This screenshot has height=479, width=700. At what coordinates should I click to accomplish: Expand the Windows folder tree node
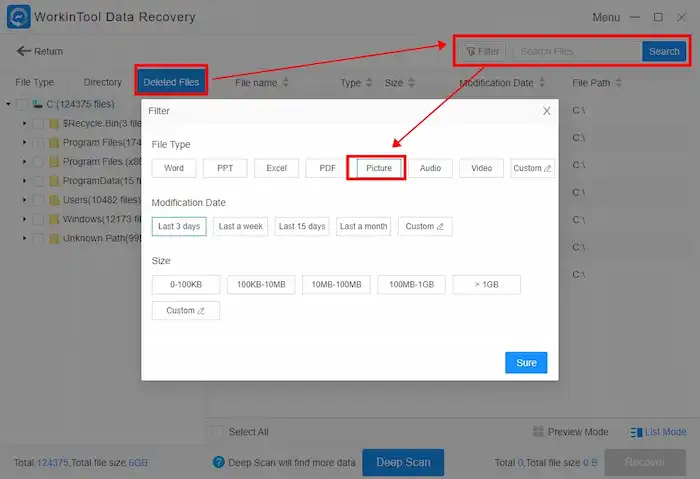click(x=24, y=219)
